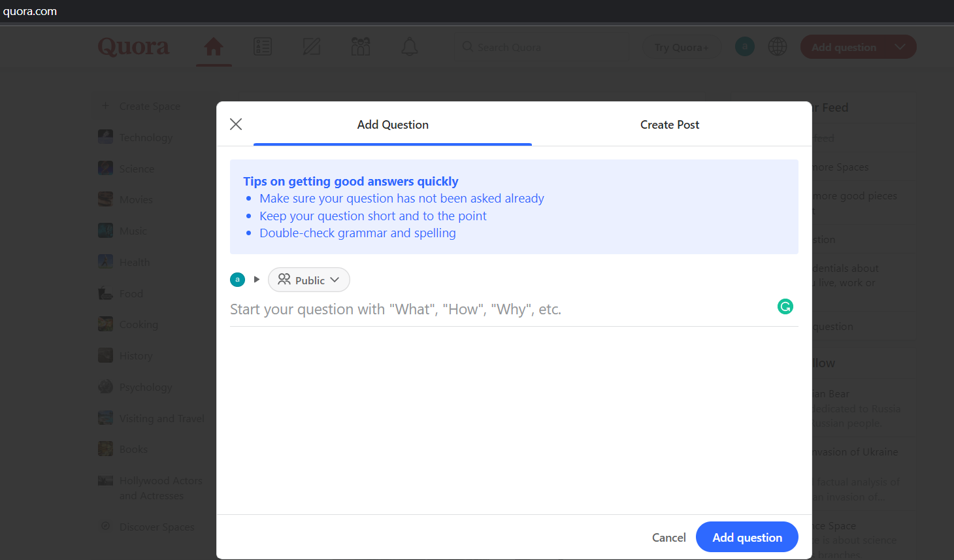Screen dimensions: 954x560
Task: Open the Following list icon in the navbar
Action: click(263, 46)
